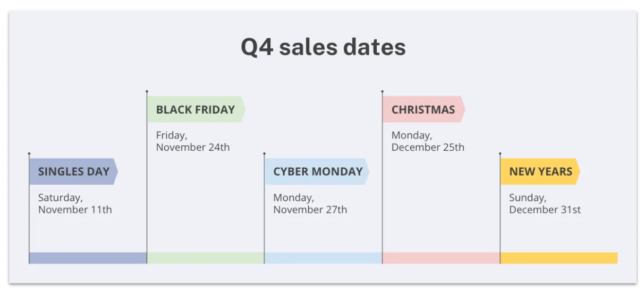Select the Black Friday green flag
The height and width of the screenshot is (294, 644).
[x=196, y=110]
